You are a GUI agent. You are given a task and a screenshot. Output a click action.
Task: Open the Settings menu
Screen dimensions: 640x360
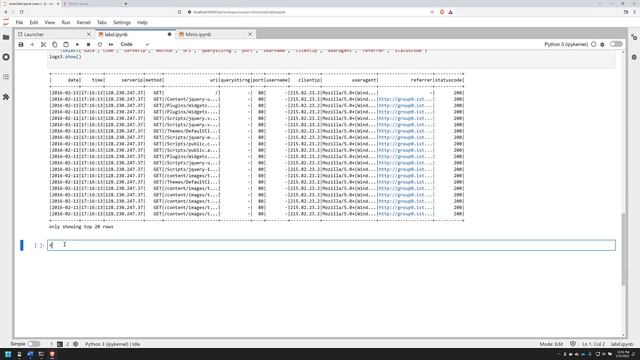(x=122, y=22)
